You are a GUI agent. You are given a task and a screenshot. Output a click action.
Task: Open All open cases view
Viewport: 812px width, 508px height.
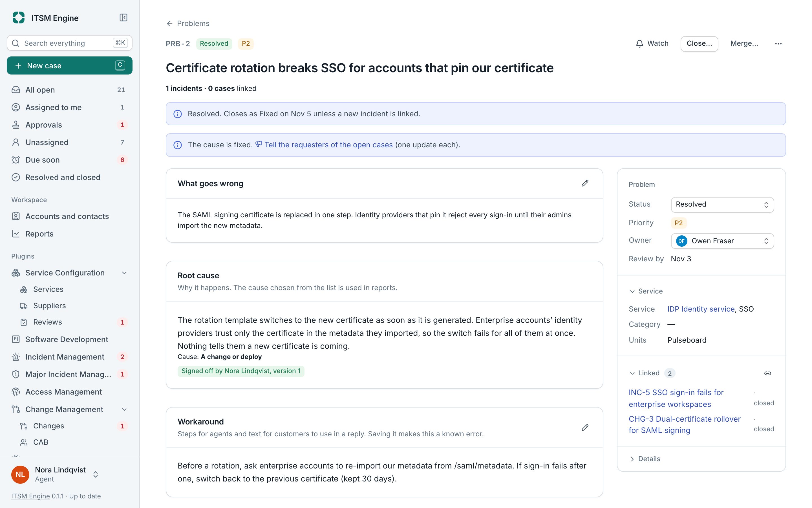69,90
